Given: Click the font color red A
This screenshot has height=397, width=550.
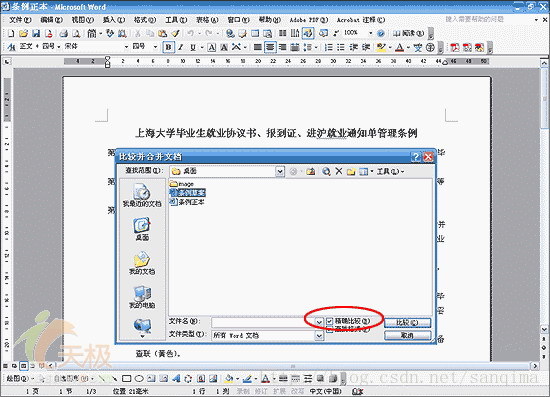Looking at the screenshot, I should (400, 47).
